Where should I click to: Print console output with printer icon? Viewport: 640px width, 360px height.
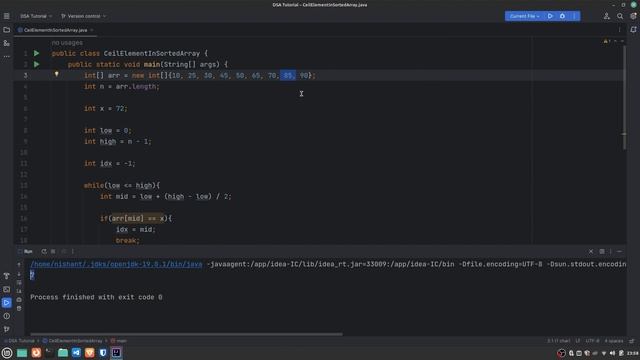(x=19, y=300)
